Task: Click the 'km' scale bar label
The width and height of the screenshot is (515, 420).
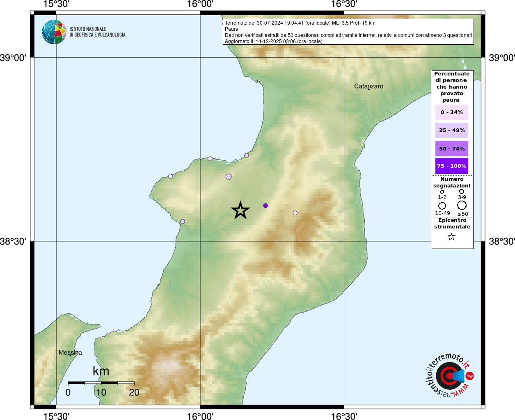Action: pyautogui.click(x=101, y=371)
